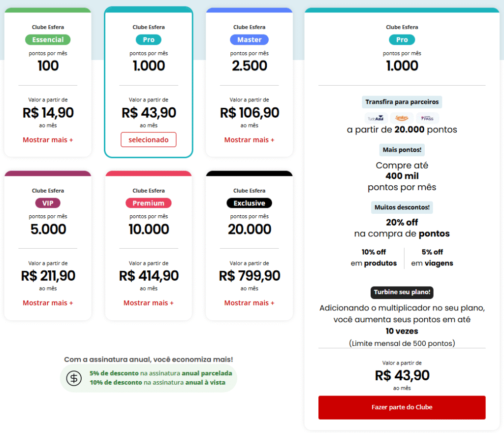Image resolution: width=504 pixels, height=433 pixels.
Task: Expand 'Mostrar mais +' for Master plan
Action: click(x=249, y=140)
